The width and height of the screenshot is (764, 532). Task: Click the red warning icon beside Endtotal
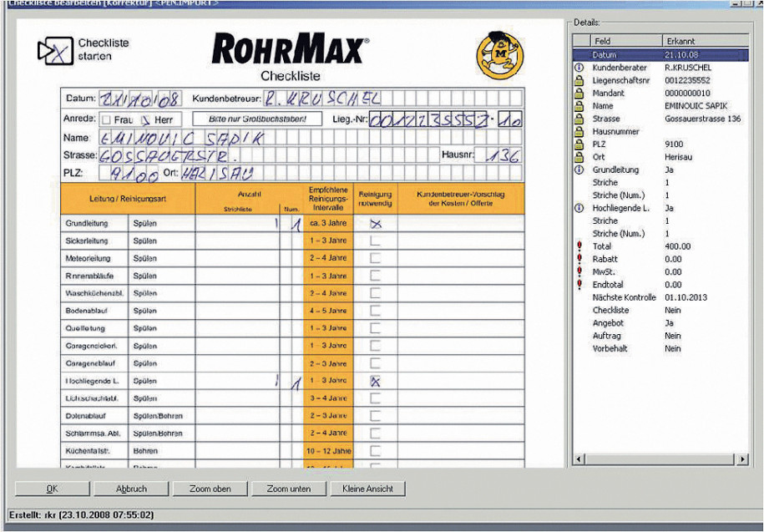point(579,285)
